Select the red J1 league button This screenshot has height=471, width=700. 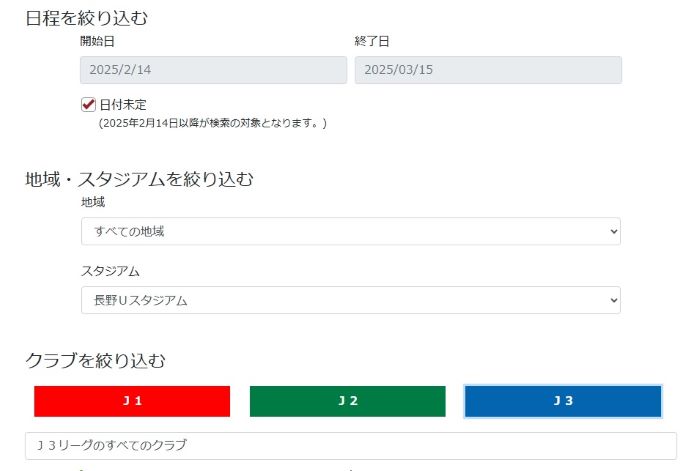(x=132, y=401)
